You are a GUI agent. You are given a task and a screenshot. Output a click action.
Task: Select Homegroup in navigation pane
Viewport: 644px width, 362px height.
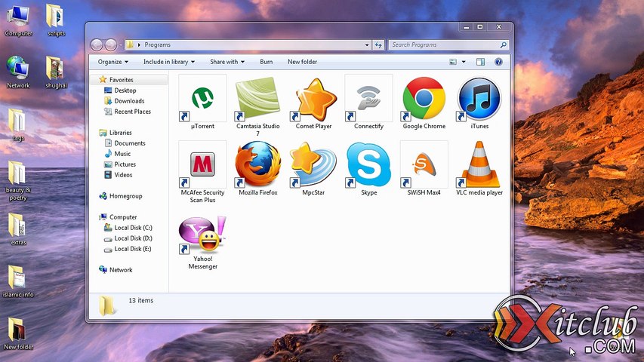coord(125,196)
